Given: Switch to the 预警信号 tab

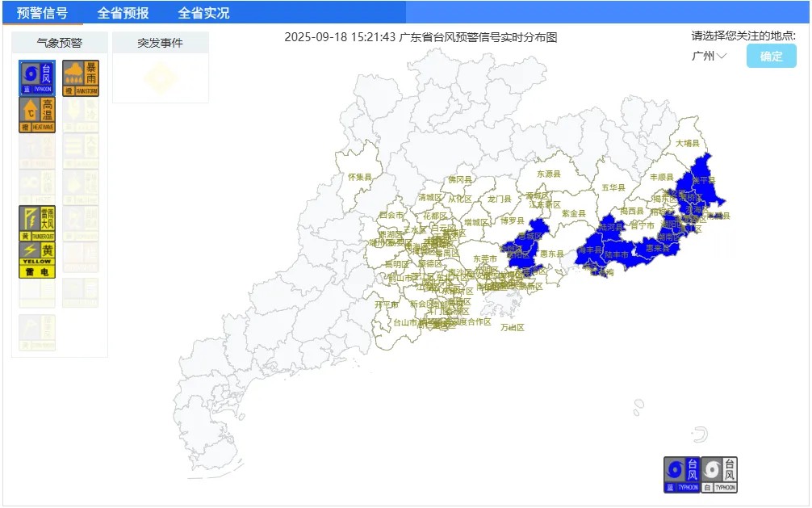Looking at the screenshot, I should point(43,13).
